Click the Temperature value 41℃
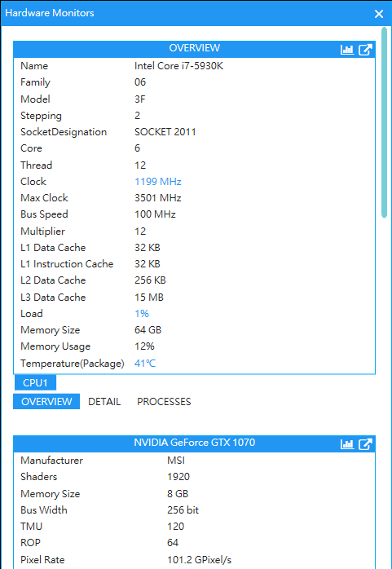 point(145,364)
